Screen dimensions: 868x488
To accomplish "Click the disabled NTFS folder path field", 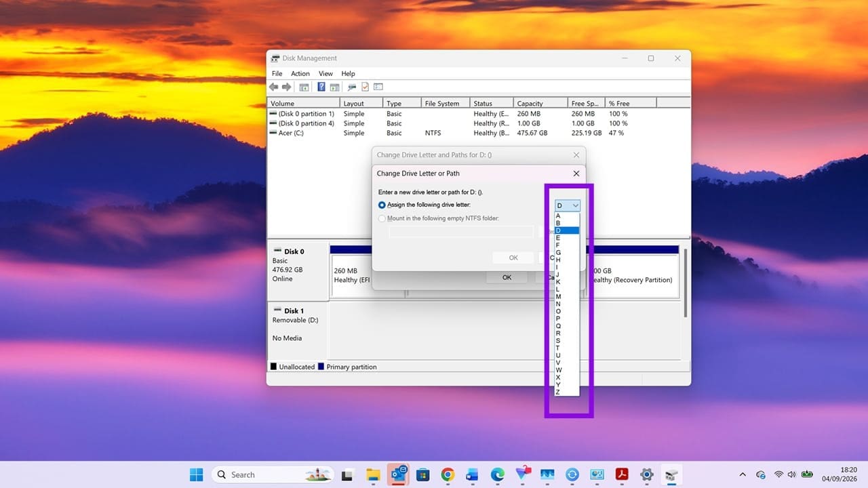I will [461, 232].
